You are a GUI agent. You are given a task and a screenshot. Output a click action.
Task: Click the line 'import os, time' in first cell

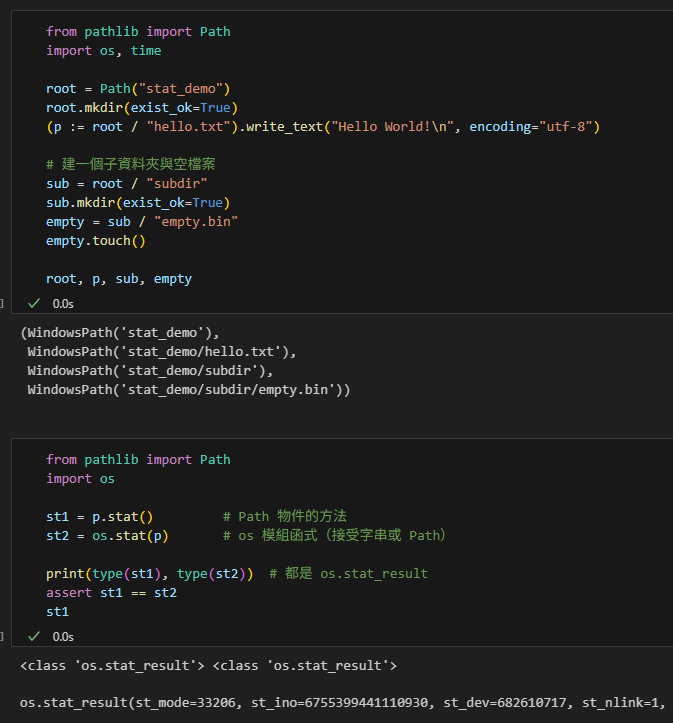[104, 51]
